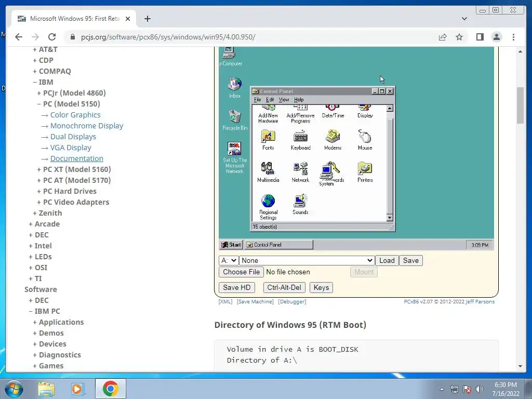The height and width of the screenshot is (399, 532).
Task: Collapse the IBM tree entry
Action: (x=43, y=82)
